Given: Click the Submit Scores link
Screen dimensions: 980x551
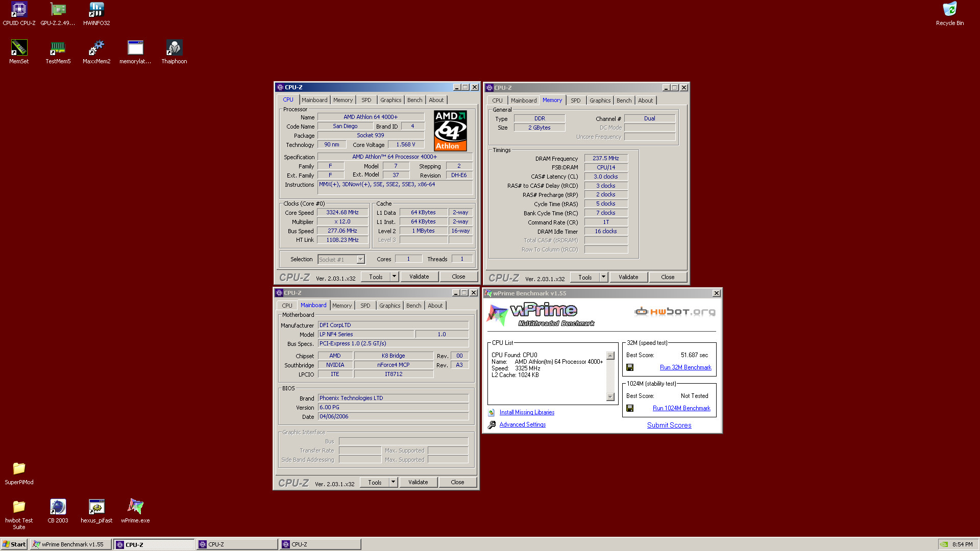Looking at the screenshot, I should click(x=669, y=425).
